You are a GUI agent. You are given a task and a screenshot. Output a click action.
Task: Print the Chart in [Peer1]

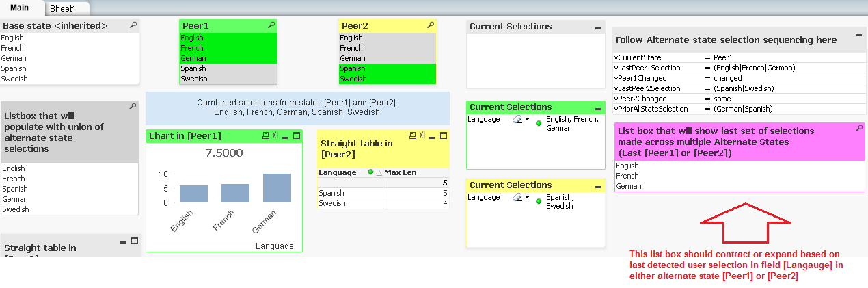[265, 136]
